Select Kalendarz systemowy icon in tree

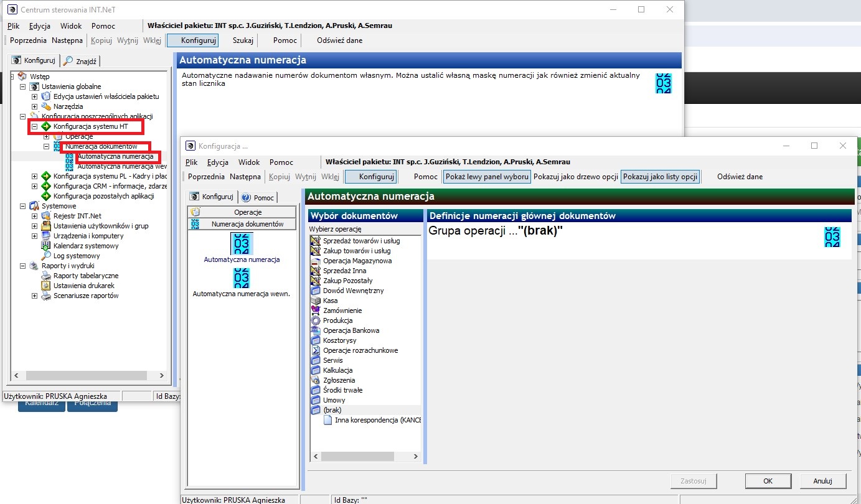point(46,246)
